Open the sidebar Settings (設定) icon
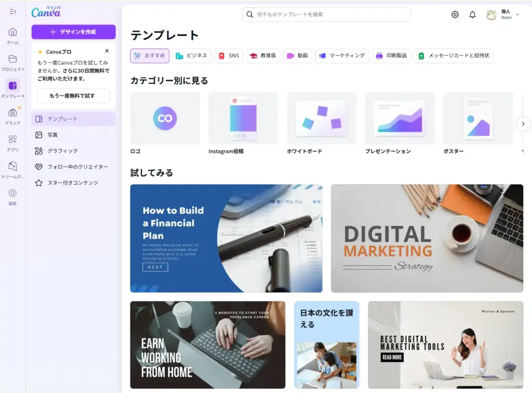The image size is (532, 393). pos(12,193)
